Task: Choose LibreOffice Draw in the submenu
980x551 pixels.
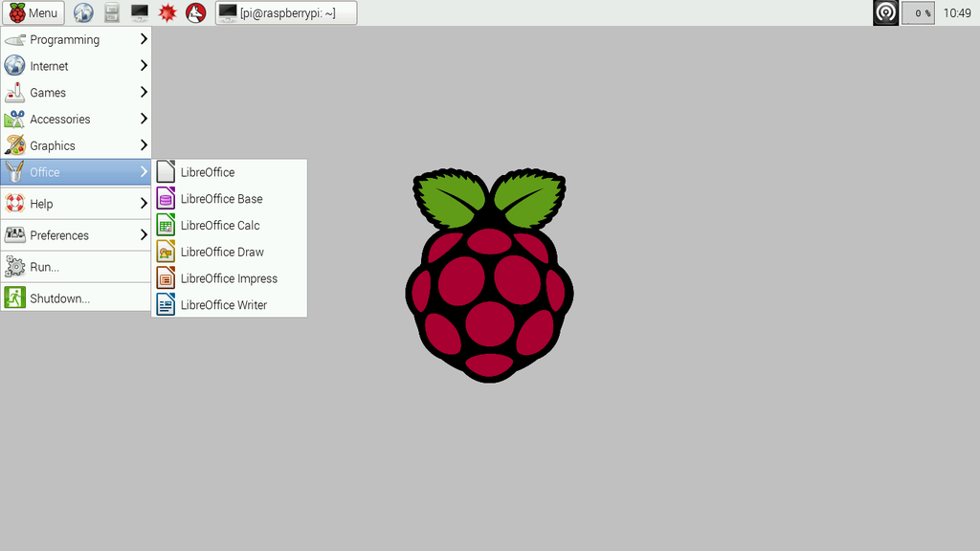Action: pyautogui.click(x=222, y=253)
